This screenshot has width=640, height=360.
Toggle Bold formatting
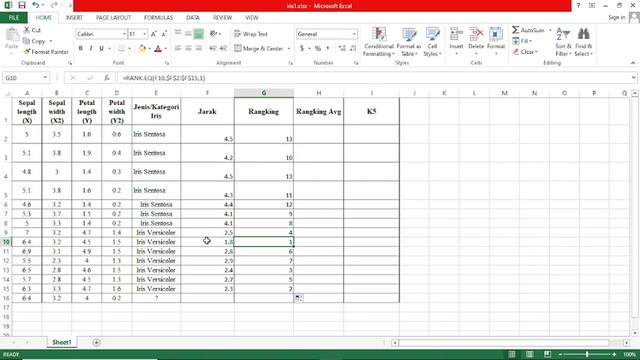81,49
